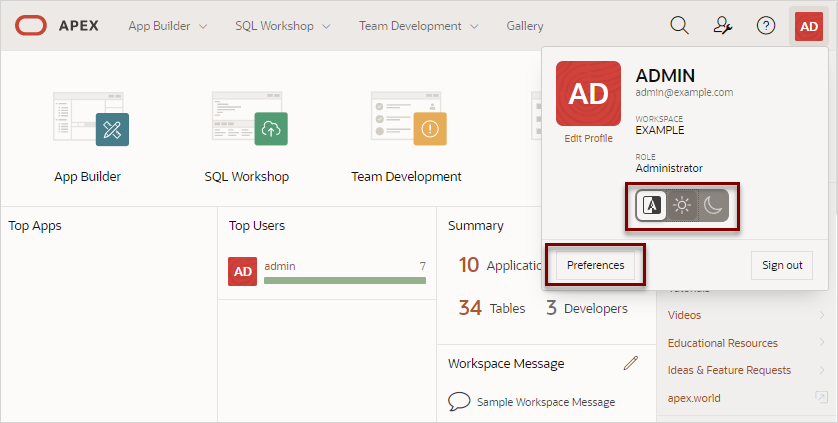Image resolution: width=838 pixels, height=423 pixels.
Task: Open the Videos link
Action: (x=684, y=315)
